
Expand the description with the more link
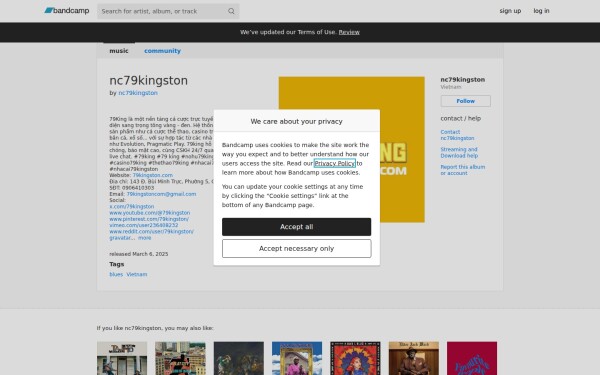[144, 238]
